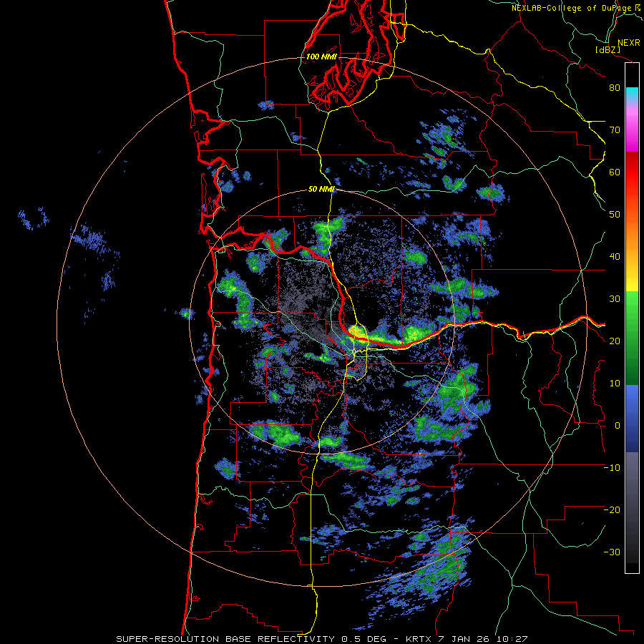Click the -10 dBZ legend label
Screen dimensions: 644x644
point(612,467)
